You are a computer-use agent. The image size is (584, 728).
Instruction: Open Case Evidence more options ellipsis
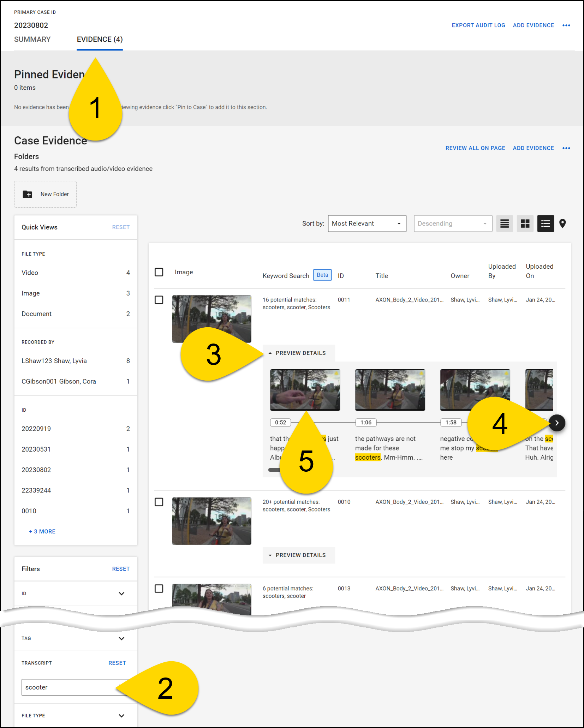(x=566, y=148)
